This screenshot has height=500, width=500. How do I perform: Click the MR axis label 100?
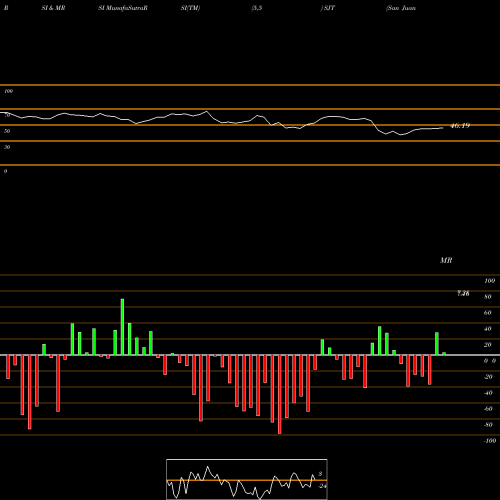489,281
